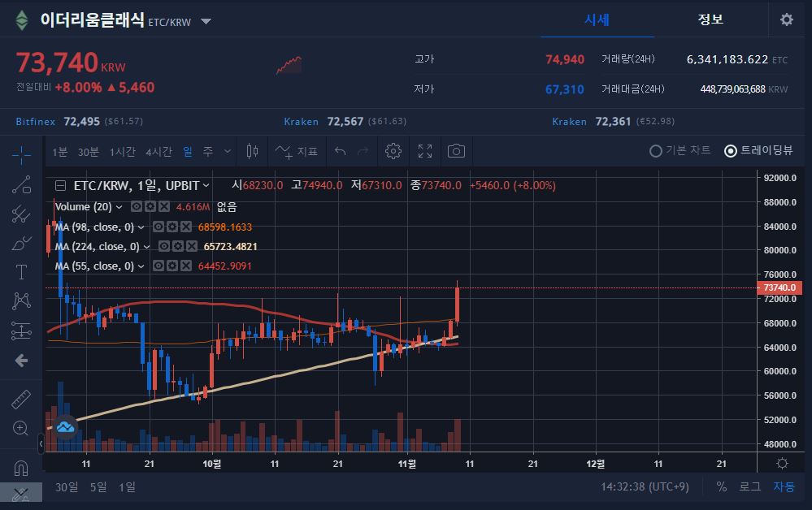Select the 트레이딩뷰 radio option
The height and width of the screenshot is (510, 812).
[758, 150]
